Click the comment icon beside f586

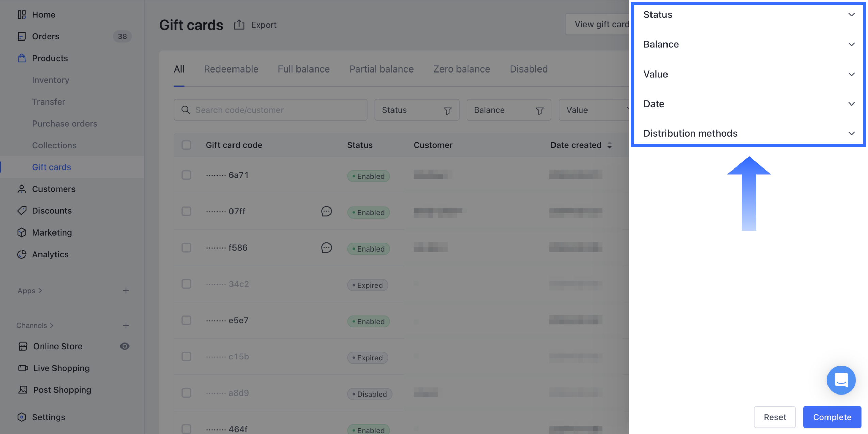326,248
